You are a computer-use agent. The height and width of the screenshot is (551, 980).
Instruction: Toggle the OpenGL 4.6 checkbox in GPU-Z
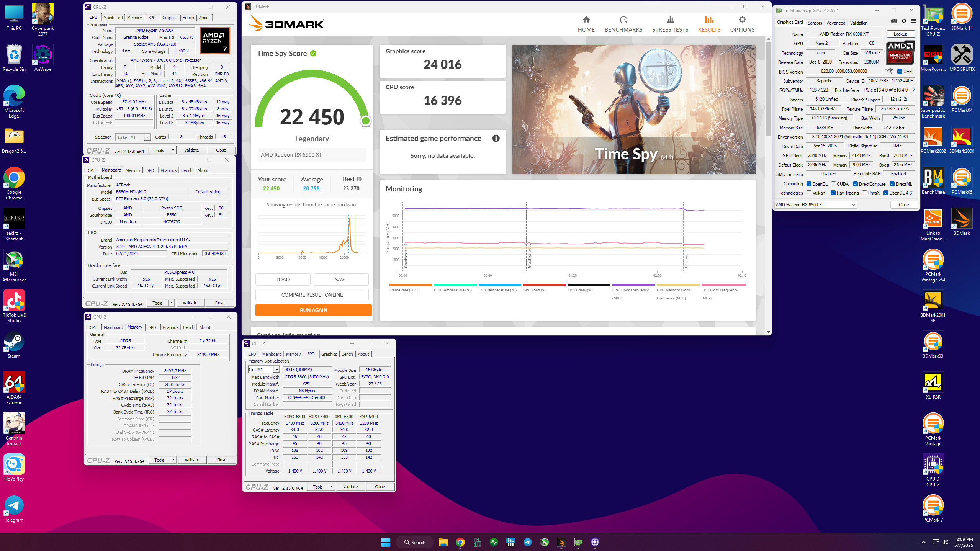point(886,193)
